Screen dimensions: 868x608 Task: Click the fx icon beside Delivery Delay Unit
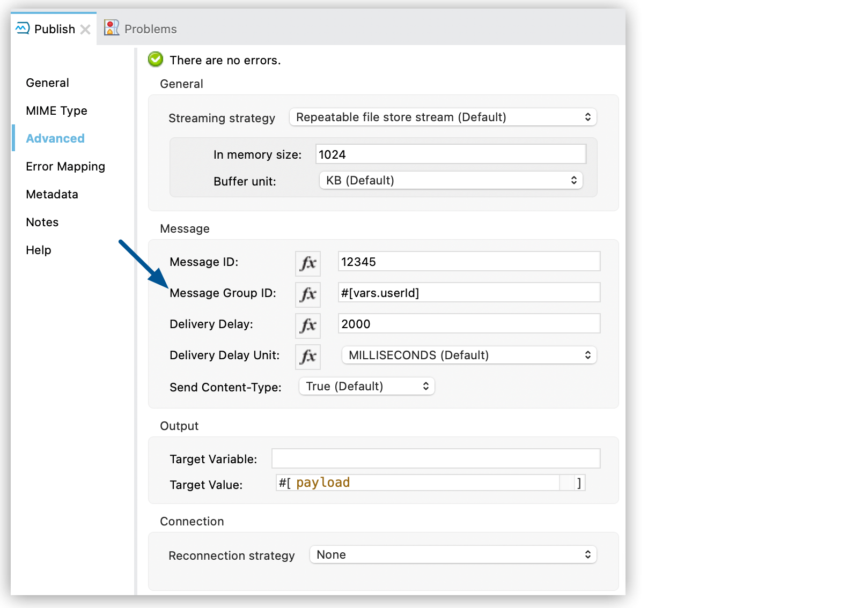[x=307, y=357]
